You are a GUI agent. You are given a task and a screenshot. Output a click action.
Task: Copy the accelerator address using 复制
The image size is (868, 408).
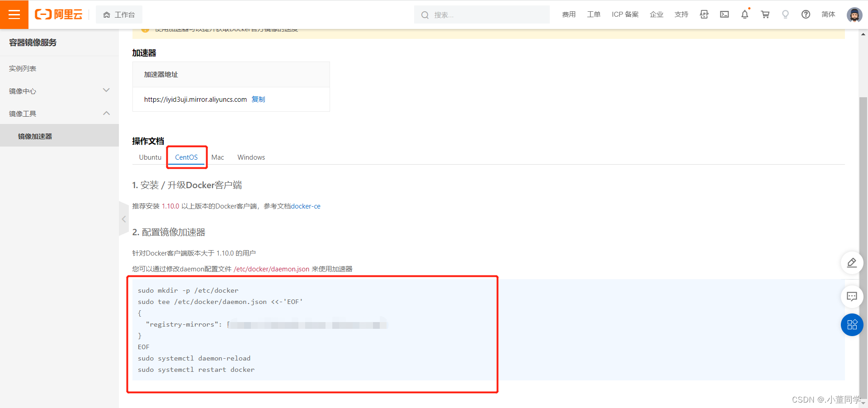258,100
